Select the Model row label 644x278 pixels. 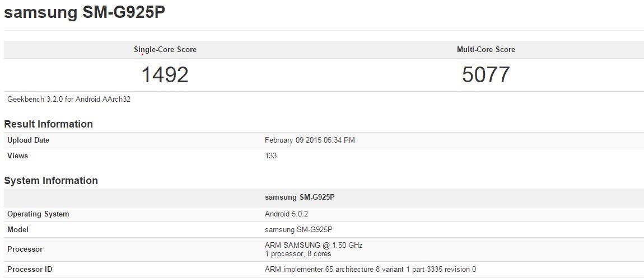pyautogui.click(x=18, y=230)
